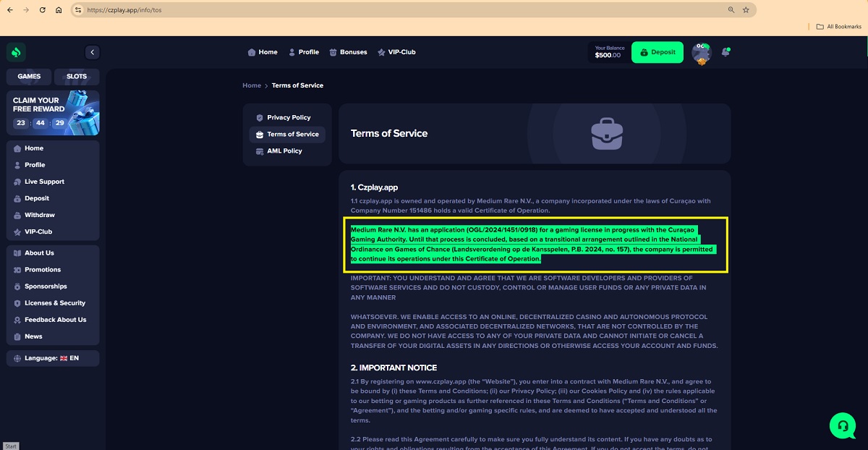Go to Licenses & Security in the sidebar
Image resolution: width=868 pixels, height=450 pixels.
point(54,303)
